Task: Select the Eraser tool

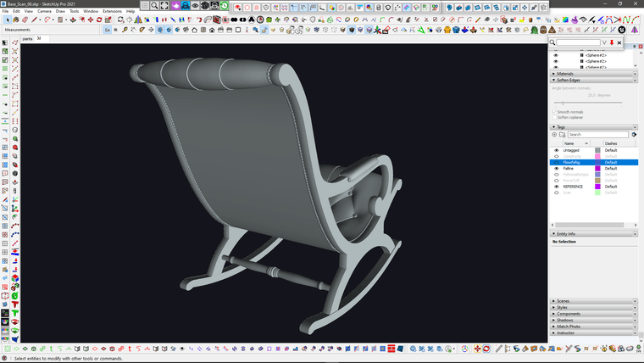Action: point(25,20)
